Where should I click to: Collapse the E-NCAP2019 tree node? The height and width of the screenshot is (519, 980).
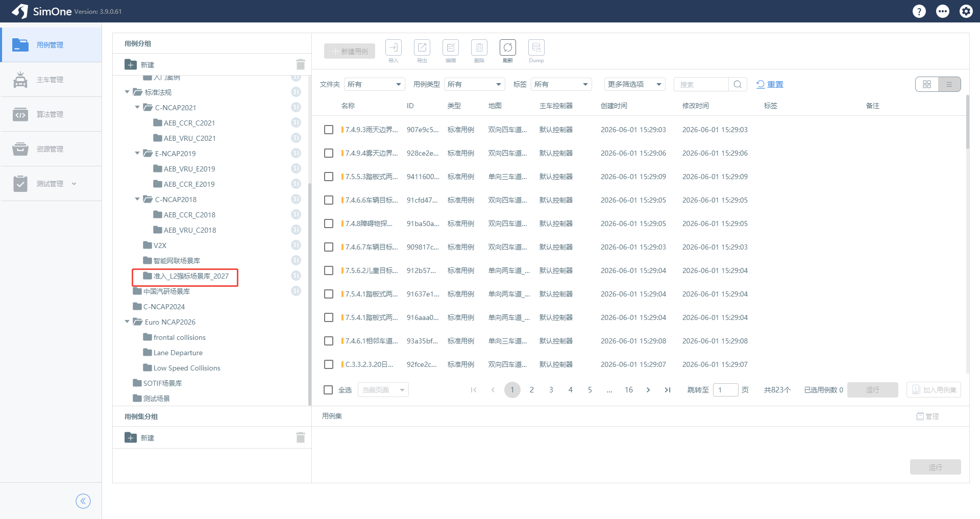[x=137, y=153]
